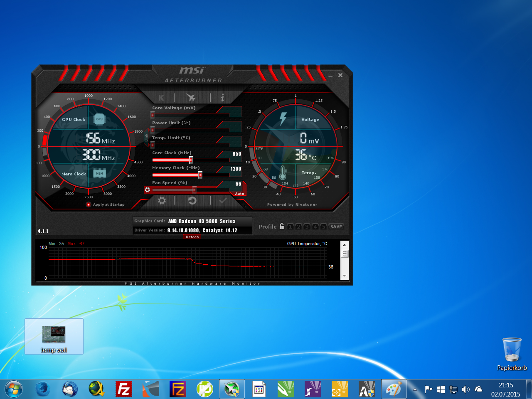Open the green round taskbar icon
The width and height of the screenshot is (532, 399).
coord(204,389)
